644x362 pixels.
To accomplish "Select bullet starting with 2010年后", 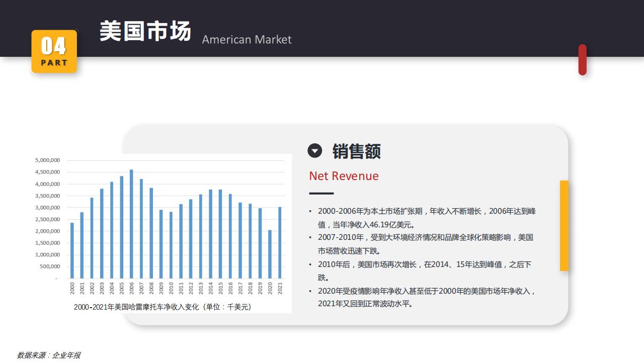I will tap(420, 270).
